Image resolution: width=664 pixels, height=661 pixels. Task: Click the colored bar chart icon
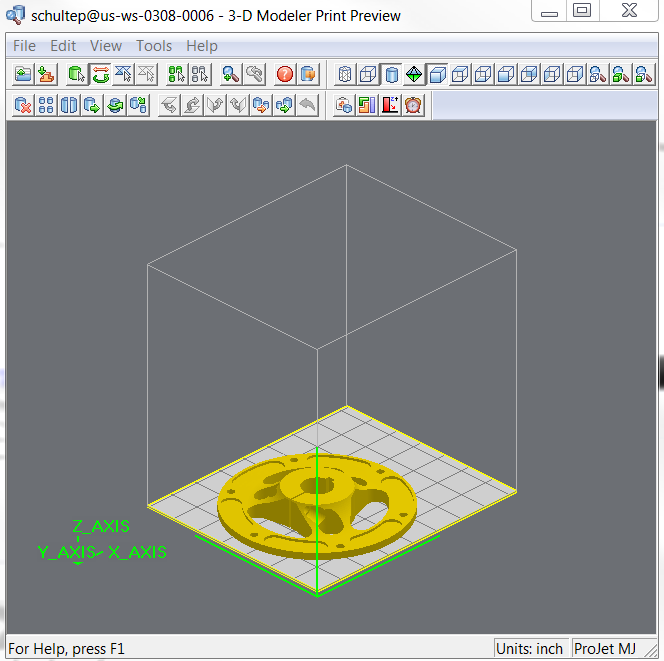[367, 105]
